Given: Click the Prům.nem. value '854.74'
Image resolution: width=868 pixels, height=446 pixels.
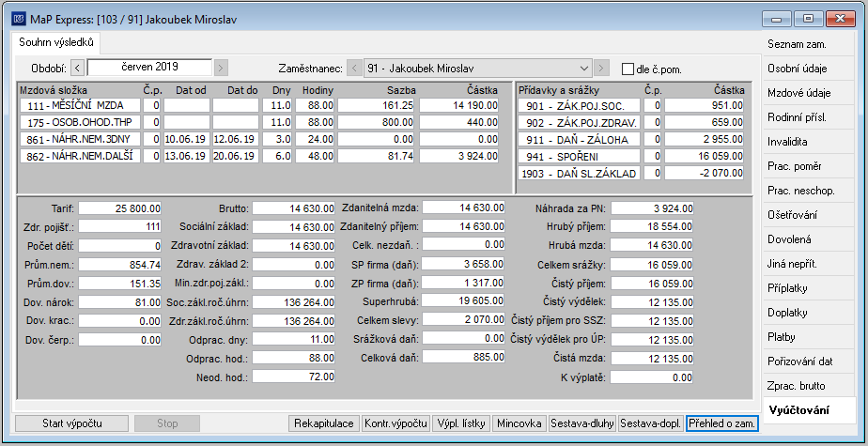Looking at the screenshot, I should point(120,265).
